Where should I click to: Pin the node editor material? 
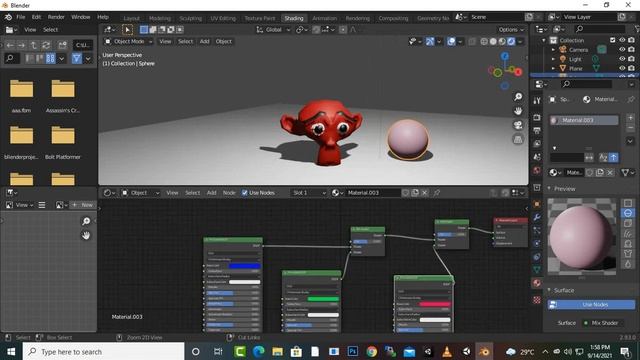(x=437, y=193)
